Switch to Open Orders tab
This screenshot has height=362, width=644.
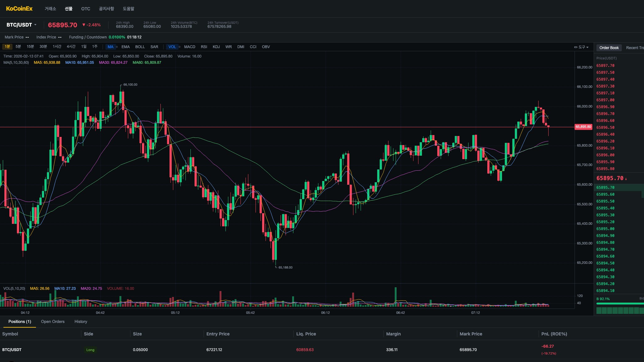click(53, 321)
